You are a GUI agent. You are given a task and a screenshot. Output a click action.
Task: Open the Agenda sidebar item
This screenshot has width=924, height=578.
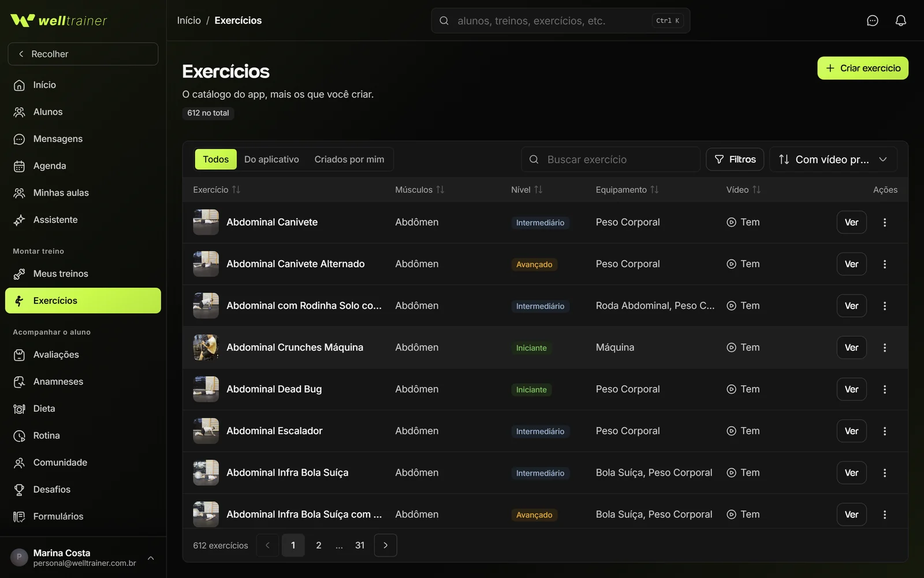pos(83,166)
